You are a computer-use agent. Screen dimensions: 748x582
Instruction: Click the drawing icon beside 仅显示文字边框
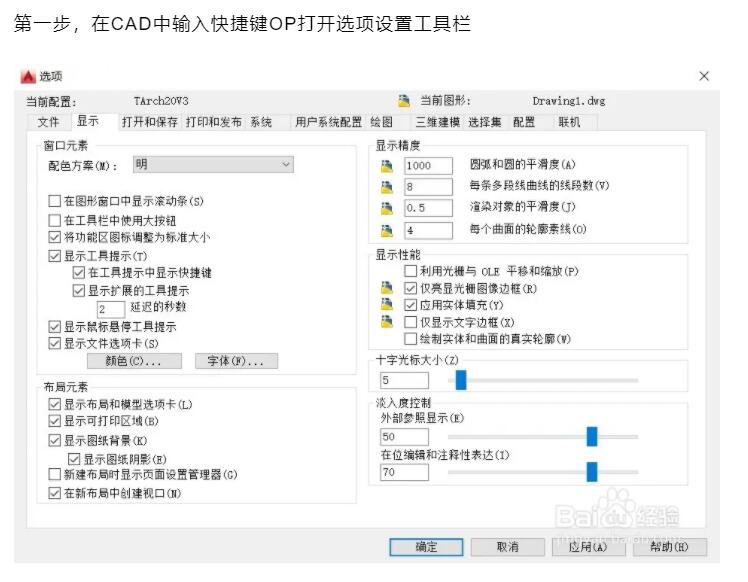[387, 322]
